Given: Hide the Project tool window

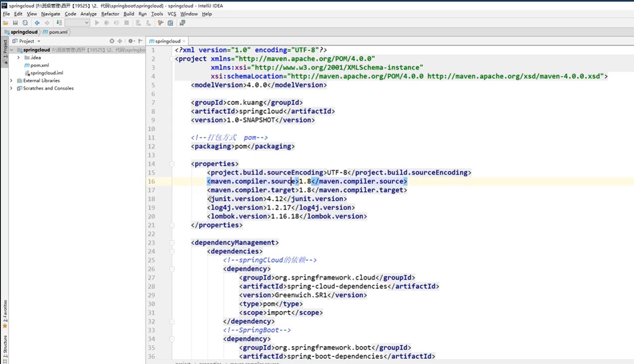Looking at the screenshot, I should 140,41.
